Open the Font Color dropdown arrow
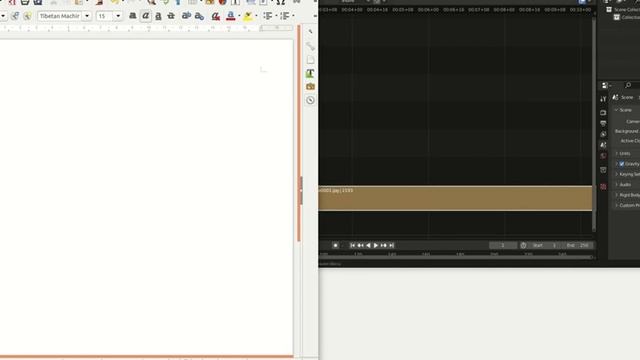 pos(239,16)
